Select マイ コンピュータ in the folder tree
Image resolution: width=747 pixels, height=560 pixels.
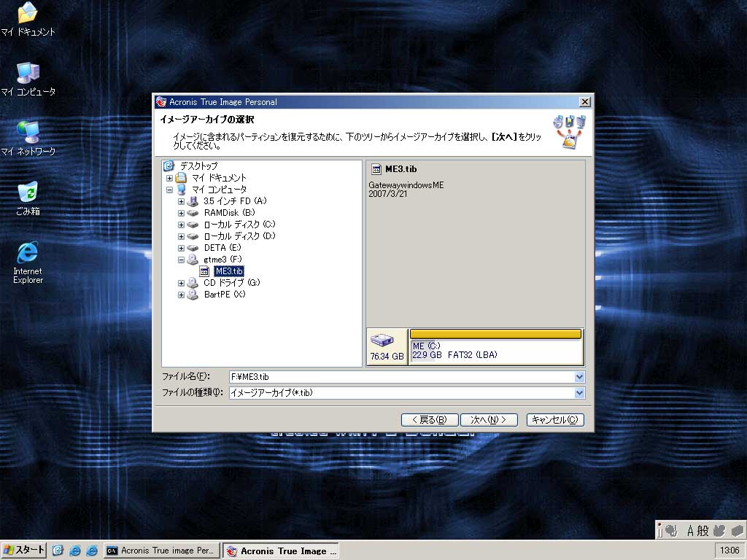point(219,190)
